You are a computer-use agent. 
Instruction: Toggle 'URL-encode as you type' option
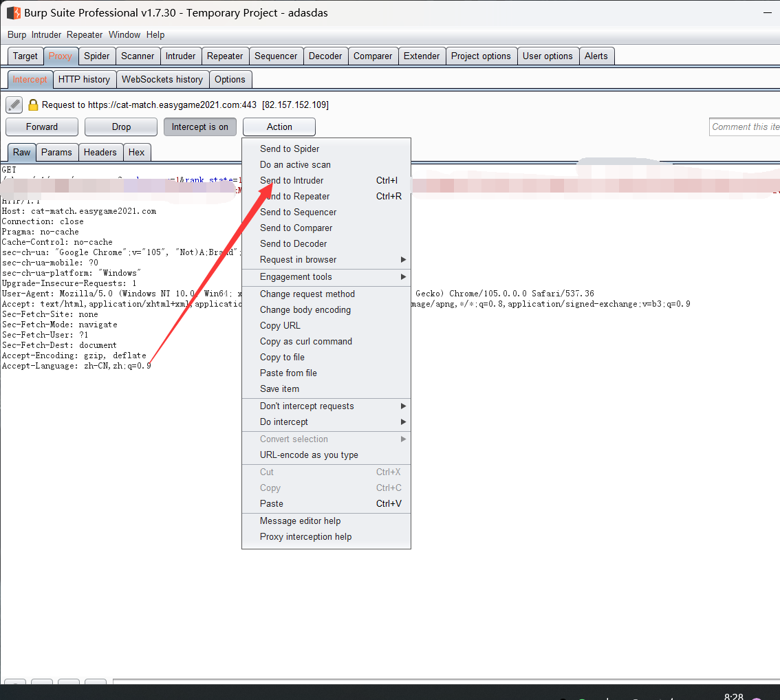click(x=309, y=455)
